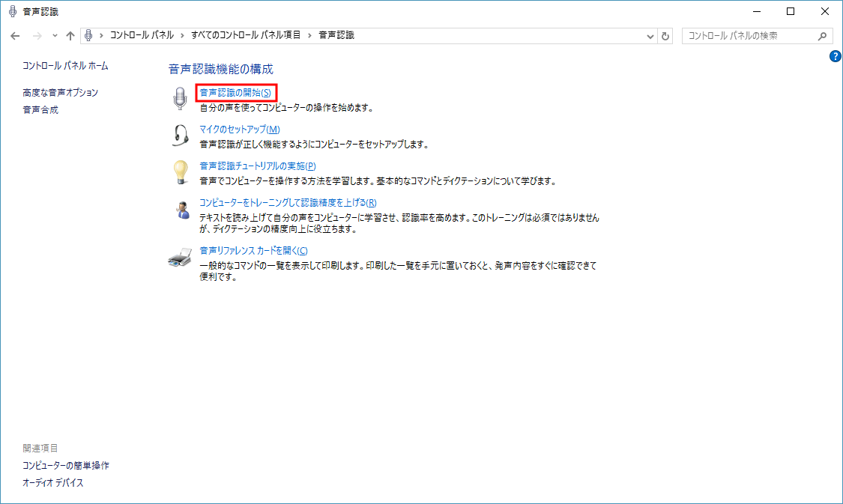Open the recent locations dropdown arrow

click(55, 36)
